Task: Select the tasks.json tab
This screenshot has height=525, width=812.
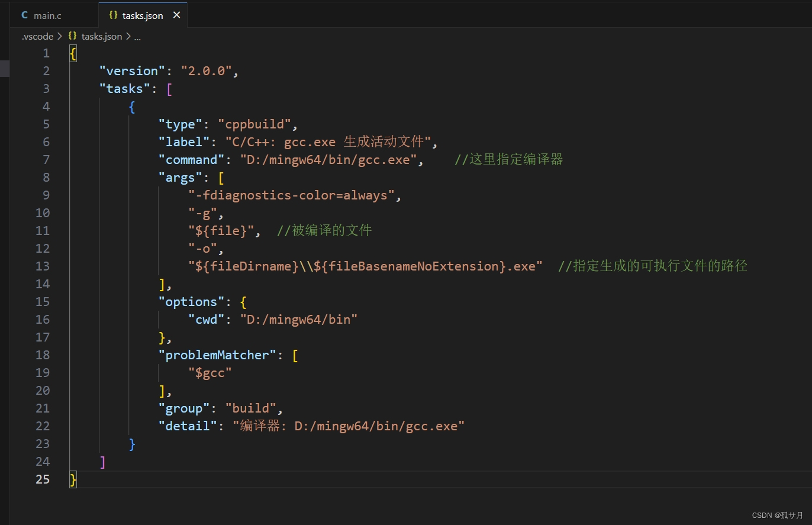Action: pyautogui.click(x=143, y=15)
